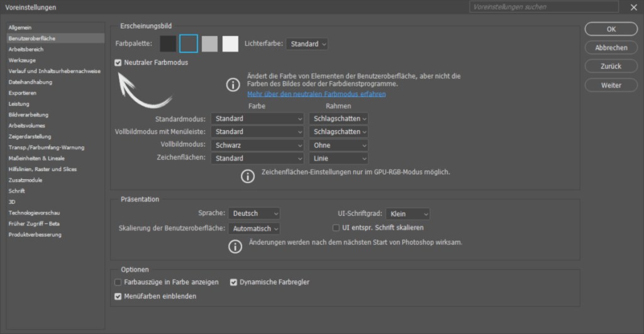Confirm settings with the OK button
644x334 pixels.
click(x=611, y=29)
